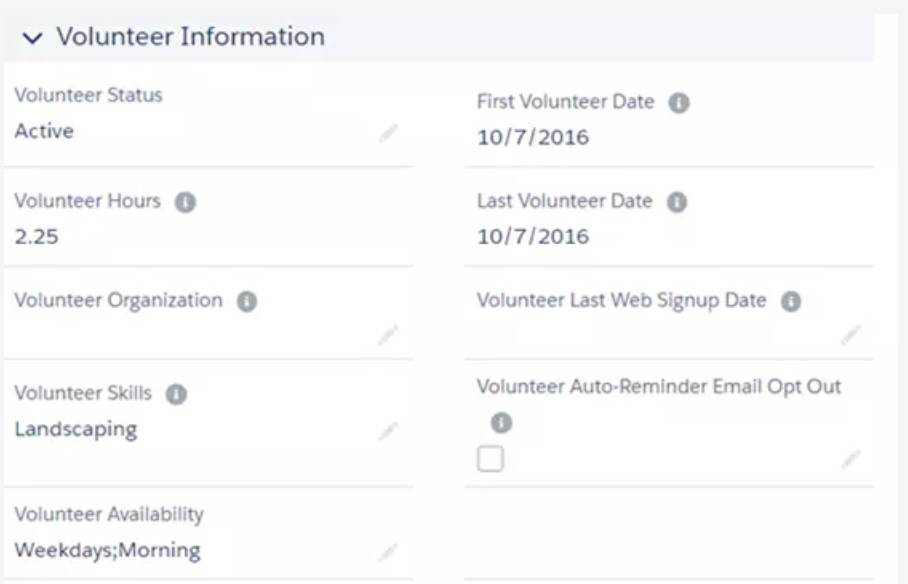Image resolution: width=908 pixels, height=584 pixels.
Task: Select the Active volunteer status value
Action: tap(44, 132)
